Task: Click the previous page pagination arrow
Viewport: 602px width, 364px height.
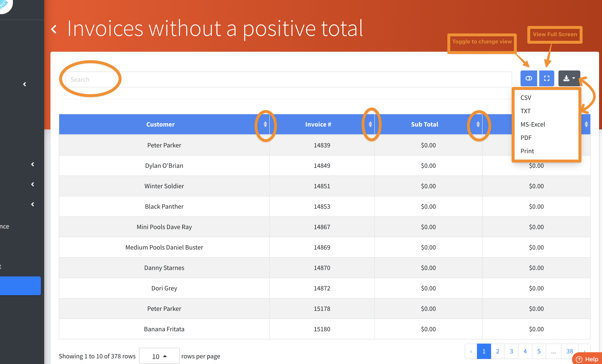Action: (x=471, y=351)
